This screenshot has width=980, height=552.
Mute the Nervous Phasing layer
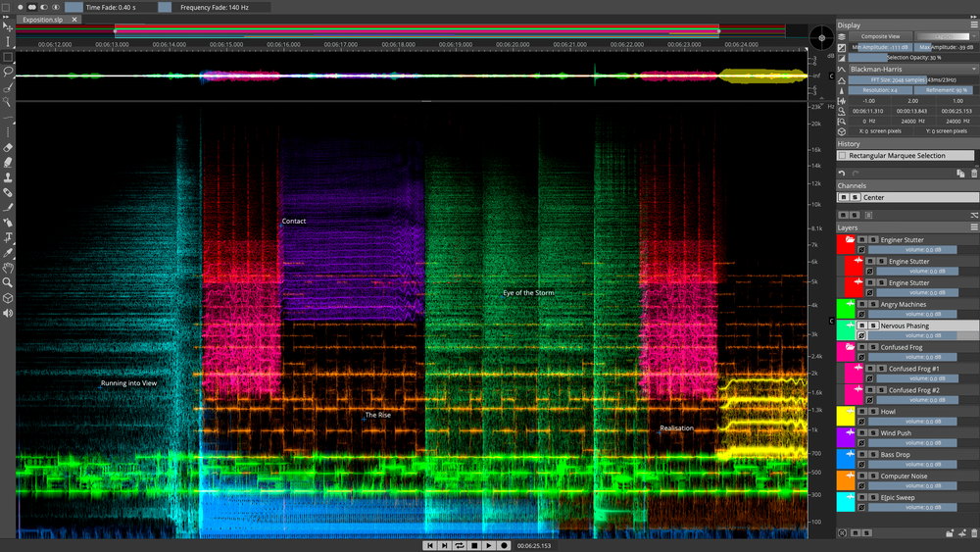point(861,326)
